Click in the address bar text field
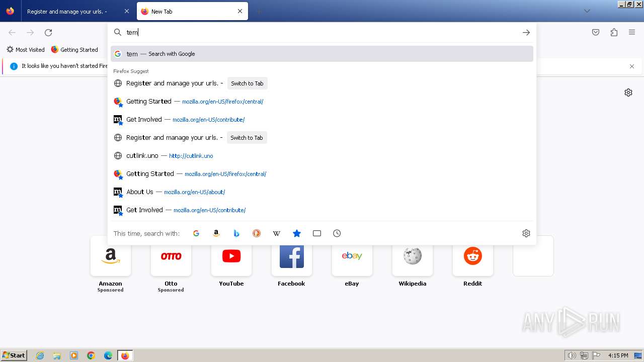 click(322, 32)
